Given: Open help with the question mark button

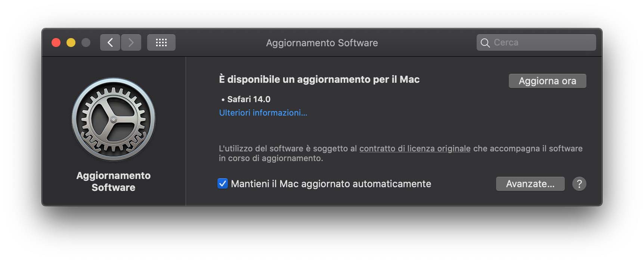Looking at the screenshot, I should point(579,184).
